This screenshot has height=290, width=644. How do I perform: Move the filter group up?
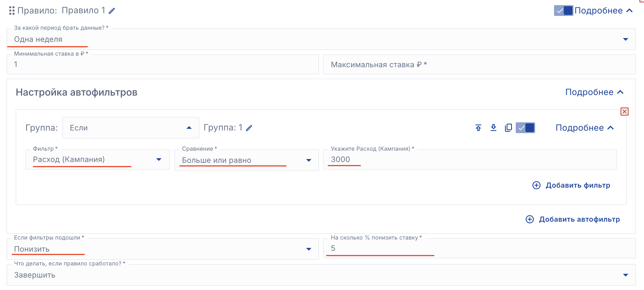(x=478, y=128)
